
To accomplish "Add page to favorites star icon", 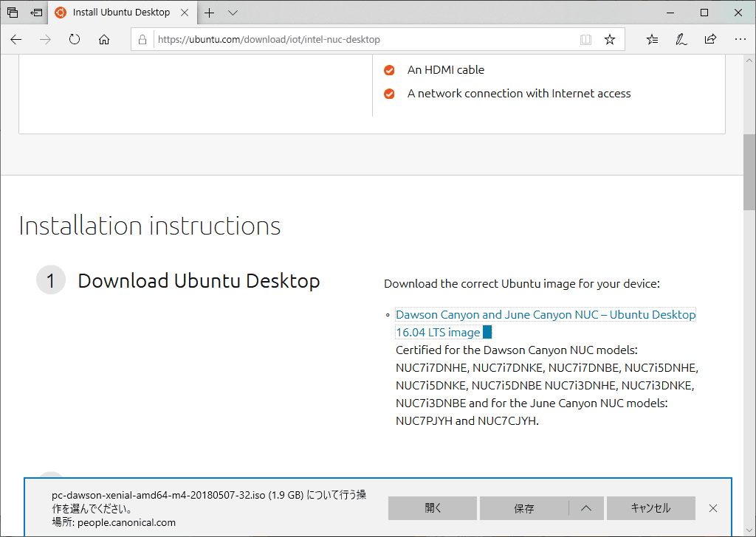I will coord(610,40).
